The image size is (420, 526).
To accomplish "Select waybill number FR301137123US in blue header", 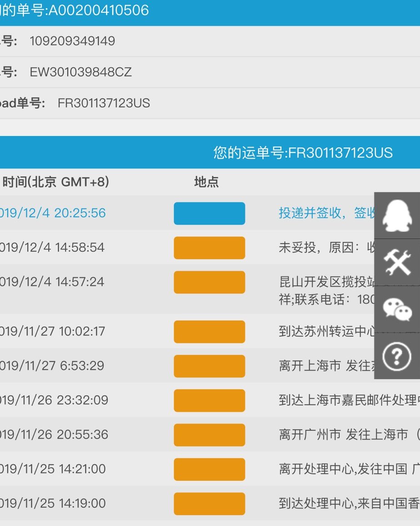I will click(x=304, y=153).
